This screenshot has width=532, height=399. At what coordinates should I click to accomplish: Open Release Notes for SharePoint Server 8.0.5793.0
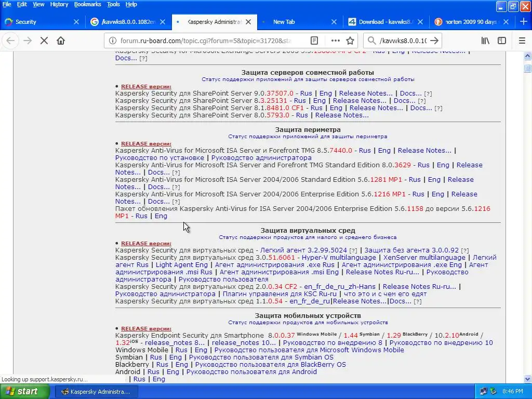click(x=342, y=115)
